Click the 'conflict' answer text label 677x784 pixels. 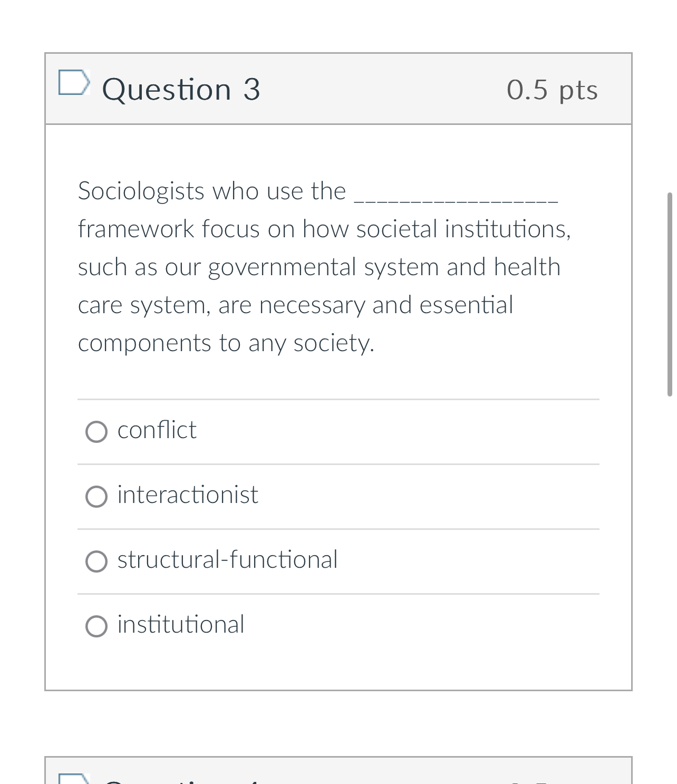[x=156, y=430]
